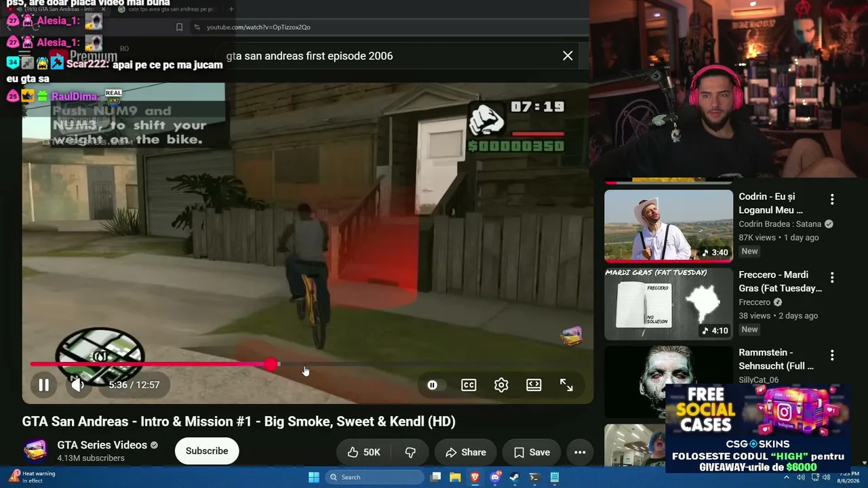
Task: Open the 'Freccero - Mardi Gras (Fat Tuesday)' title link
Action: pos(781,281)
